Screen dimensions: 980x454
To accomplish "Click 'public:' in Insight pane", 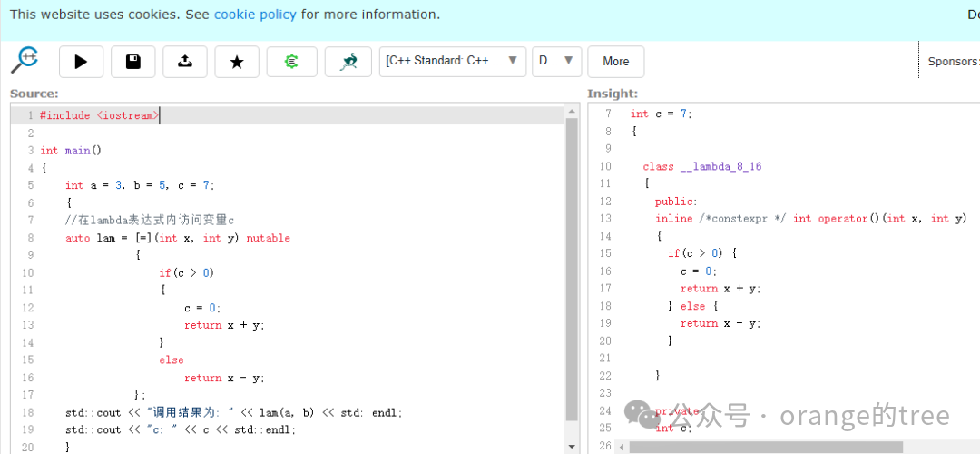I will click(676, 202).
